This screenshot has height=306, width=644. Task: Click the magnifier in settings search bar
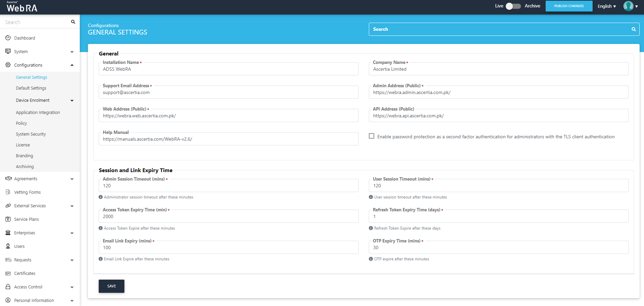click(634, 29)
